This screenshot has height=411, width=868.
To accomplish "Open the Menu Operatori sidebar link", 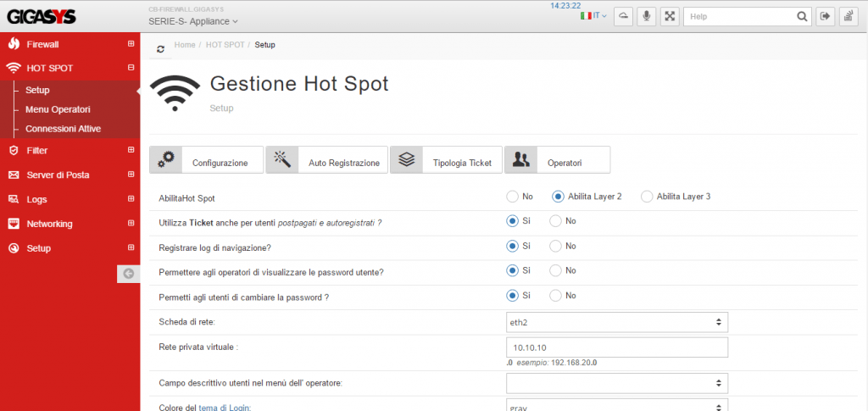I will 58,109.
